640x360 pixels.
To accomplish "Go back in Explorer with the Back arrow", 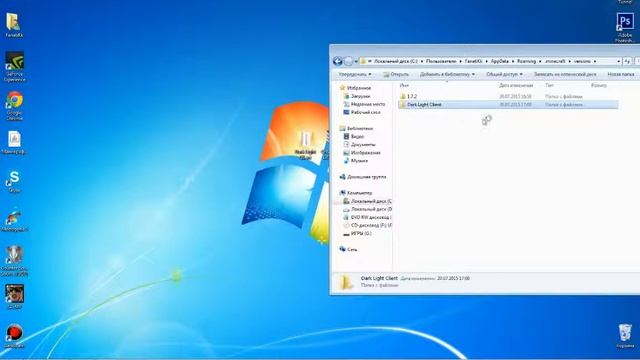I will tap(338, 61).
